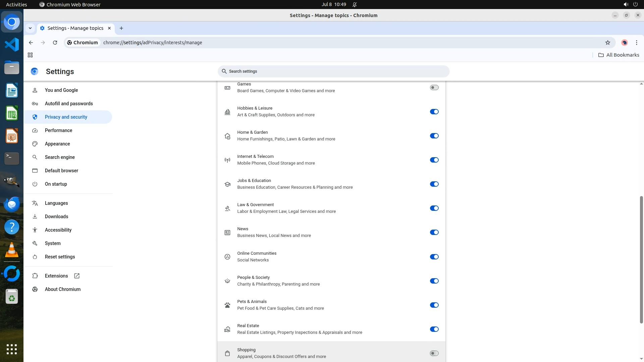Image resolution: width=644 pixels, height=362 pixels.
Task: Expand the tab search dropdown arrow
Action: [x=30, y=28]
